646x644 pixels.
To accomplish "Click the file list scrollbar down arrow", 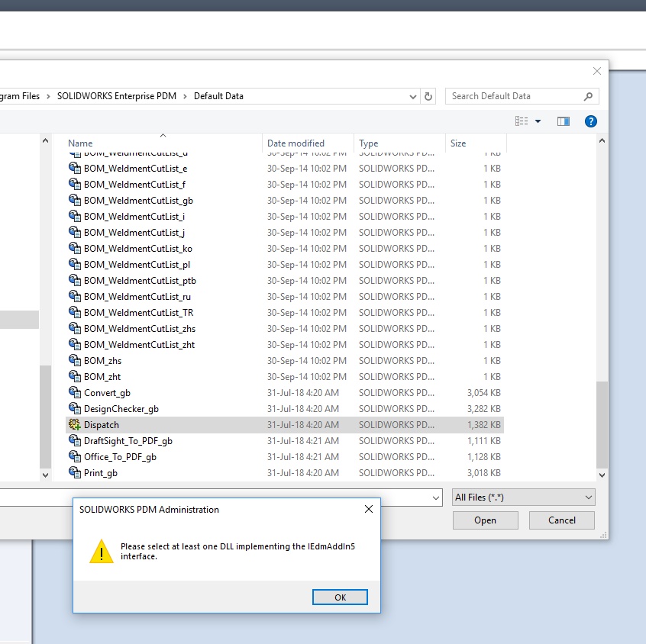I will click(x=602, y=475).
